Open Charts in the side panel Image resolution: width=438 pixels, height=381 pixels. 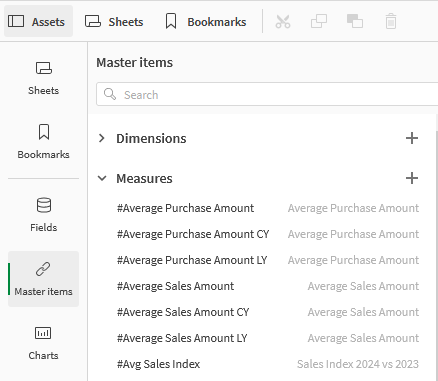tap(44, 343)
